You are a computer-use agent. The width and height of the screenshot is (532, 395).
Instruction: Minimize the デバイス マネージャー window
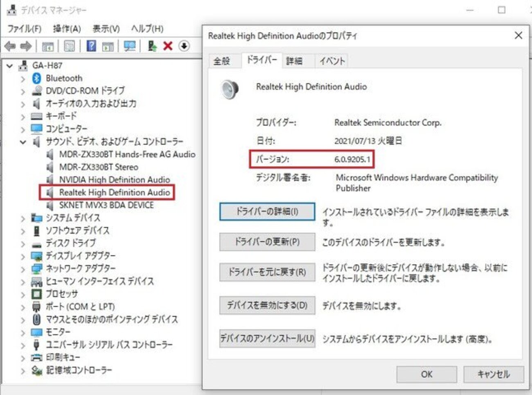pyautogui.click(x=470, y=10)
